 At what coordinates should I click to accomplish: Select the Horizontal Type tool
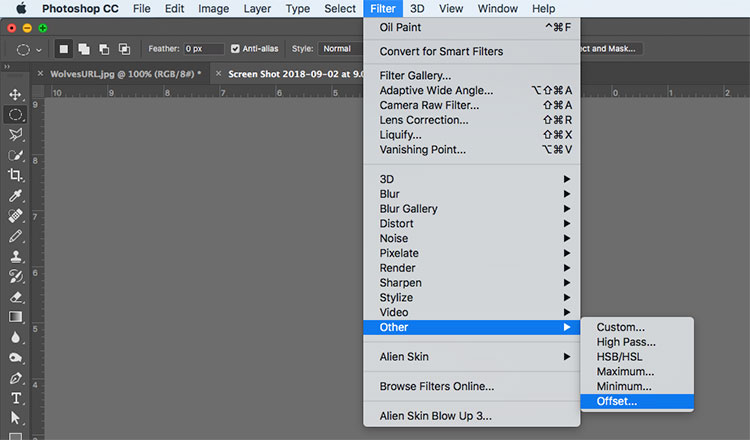point(15,398)
